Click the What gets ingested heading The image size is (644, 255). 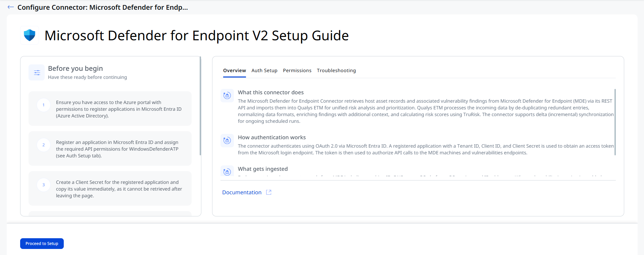[263, 169]
